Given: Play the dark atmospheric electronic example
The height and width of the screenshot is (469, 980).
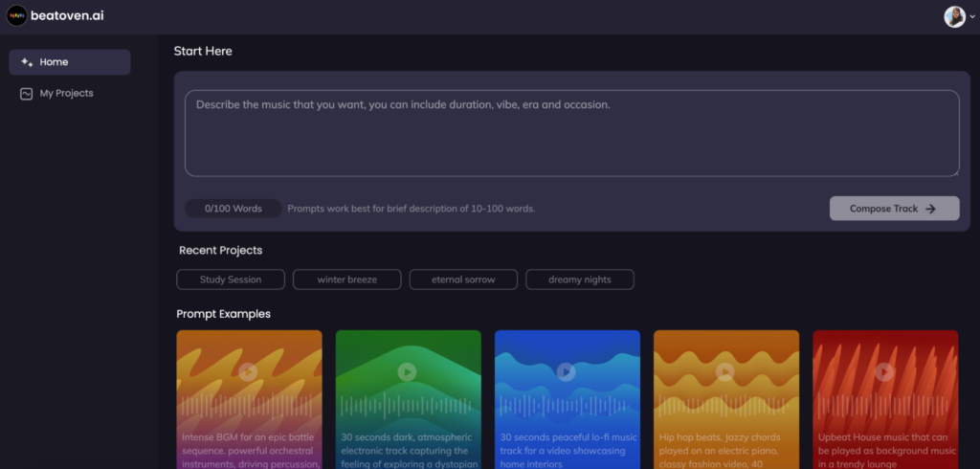Looking at the screenshot, I should [408, 372].
